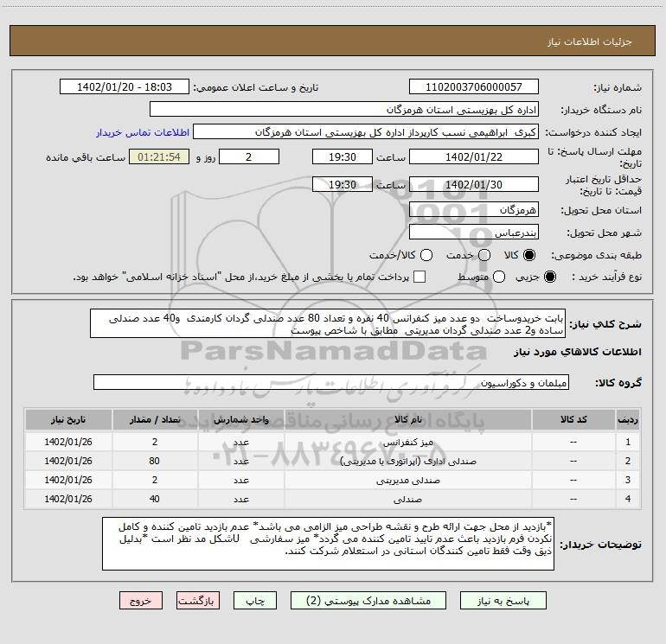The height and width of the screenshot is (644, 666).
Task: Click the response deadline date 1402/01/22
Action: pos(474,156)
